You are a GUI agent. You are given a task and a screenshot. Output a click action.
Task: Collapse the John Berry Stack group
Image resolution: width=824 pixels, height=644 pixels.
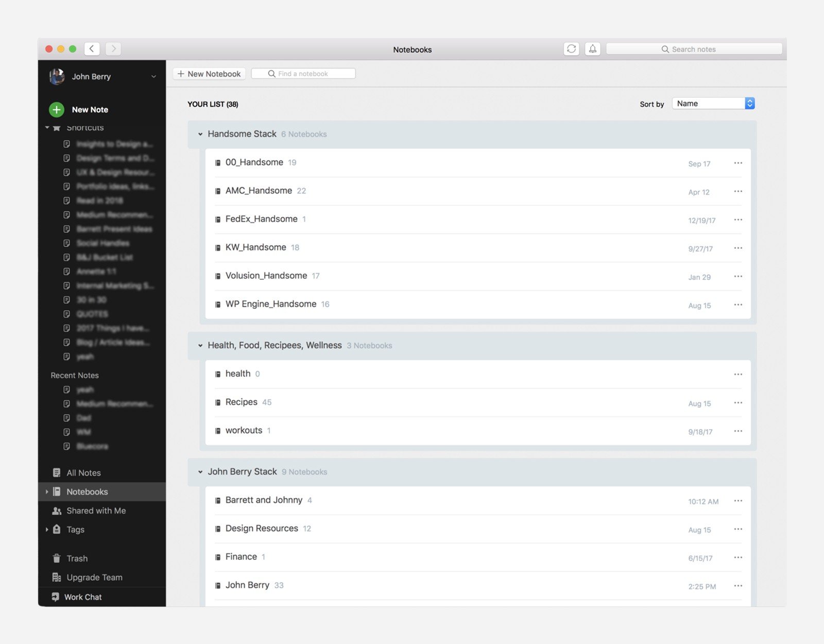[x=200, y=472]
